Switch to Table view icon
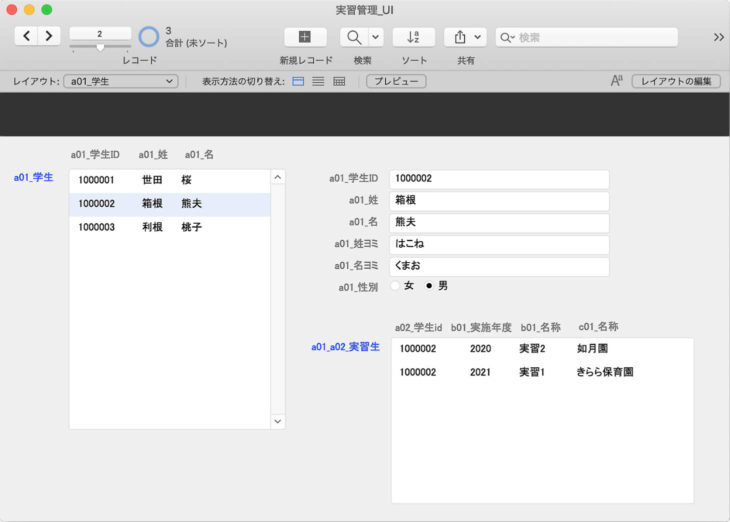Screen dimensions: 730x522 [339, 81]
